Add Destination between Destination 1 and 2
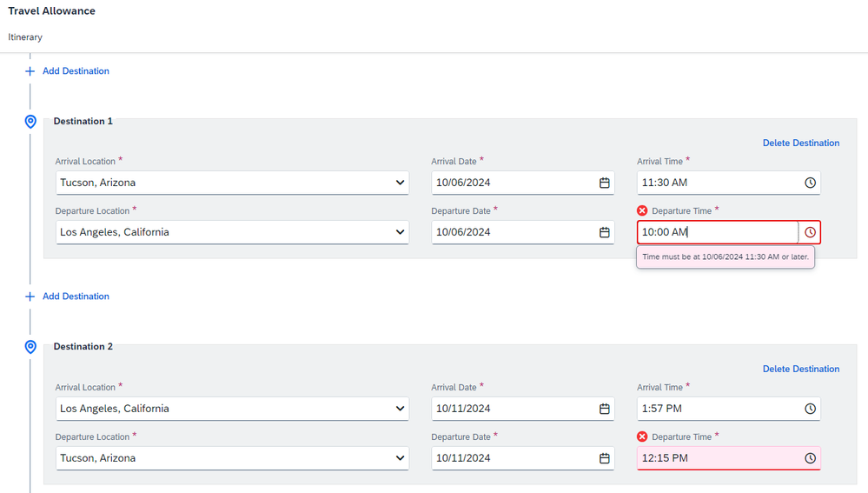The height and width of the screenshot is (493, 868). [68, 296]
